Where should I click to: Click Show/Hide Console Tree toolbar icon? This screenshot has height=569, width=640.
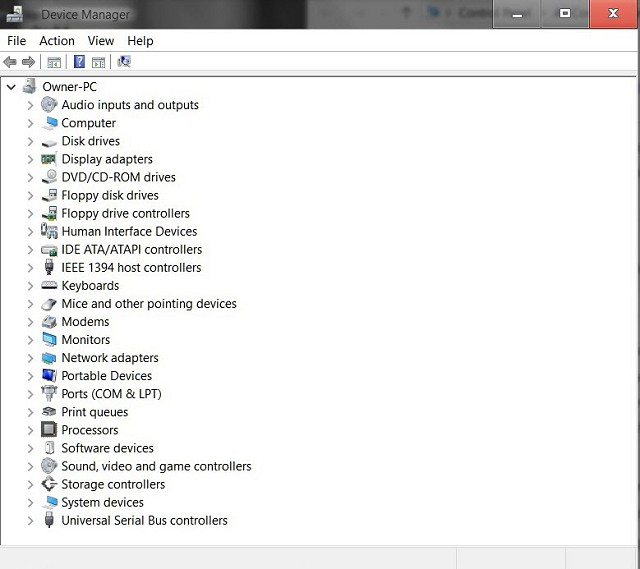pyautogui.click(x=54, y=62)
